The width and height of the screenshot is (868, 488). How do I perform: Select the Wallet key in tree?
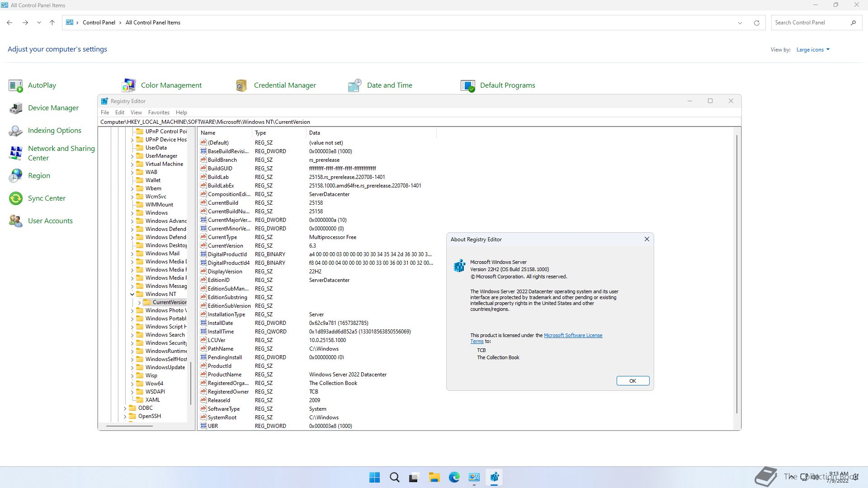pos(153,180)
